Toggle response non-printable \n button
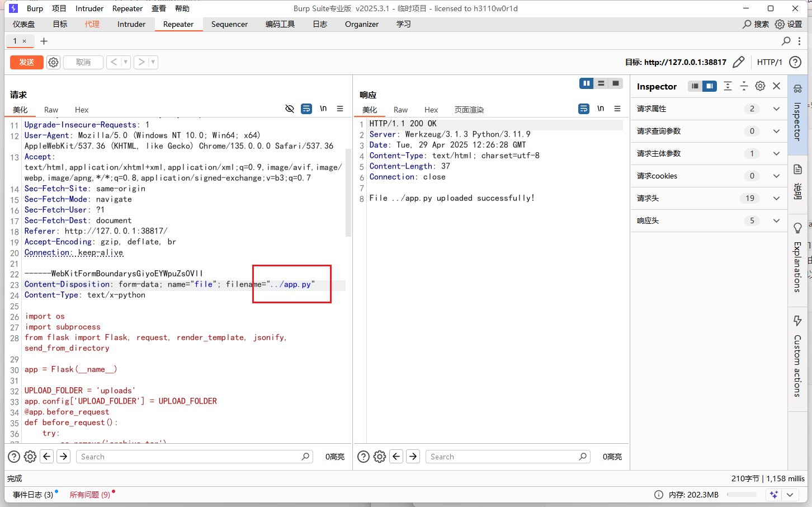 click(601, 109)
